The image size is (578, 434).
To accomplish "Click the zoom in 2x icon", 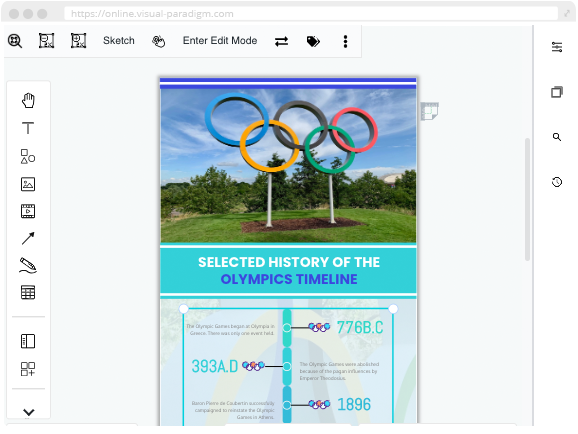I will tap(79, 41).
